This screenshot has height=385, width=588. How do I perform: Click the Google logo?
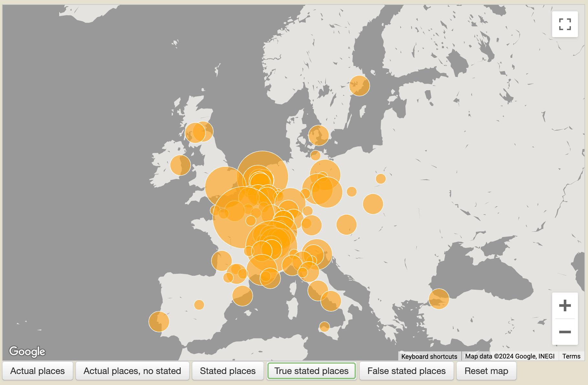point(27,351)
